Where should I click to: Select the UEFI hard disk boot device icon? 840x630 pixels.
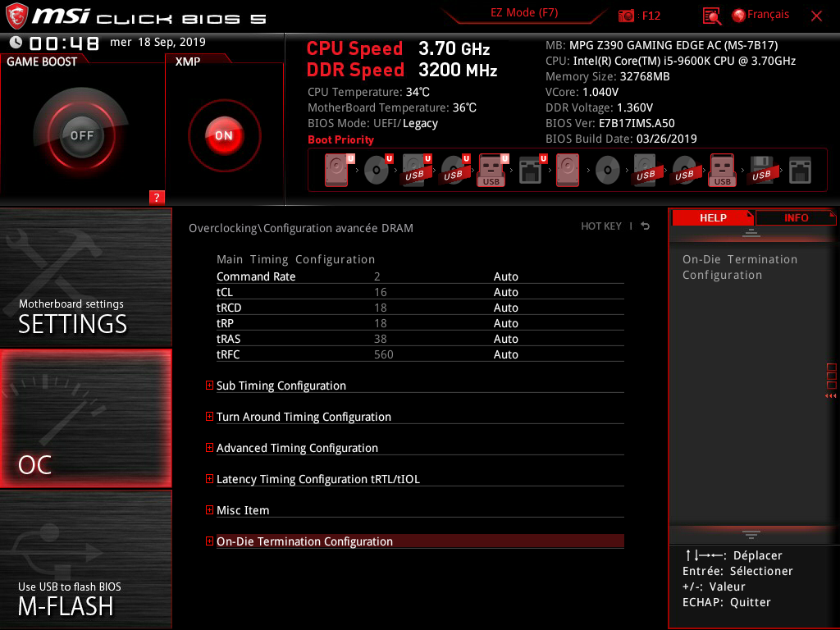(339, 170)
